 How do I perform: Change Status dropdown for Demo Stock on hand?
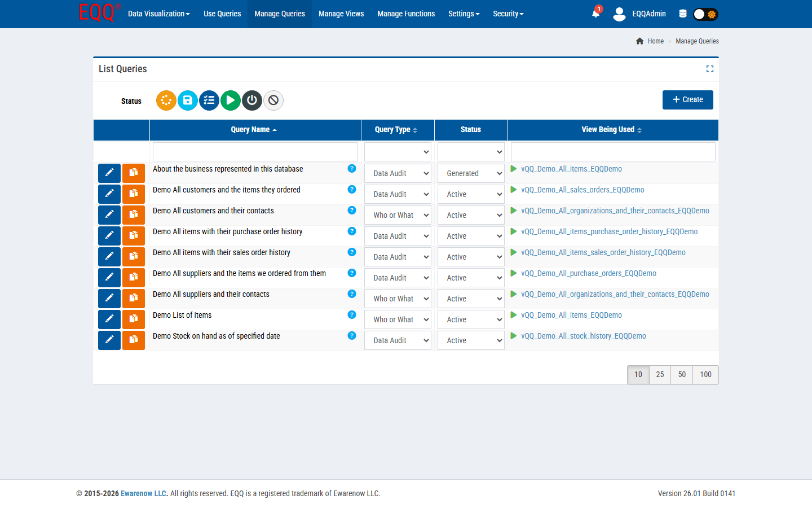pyautogui.click(x=471, y=340)
